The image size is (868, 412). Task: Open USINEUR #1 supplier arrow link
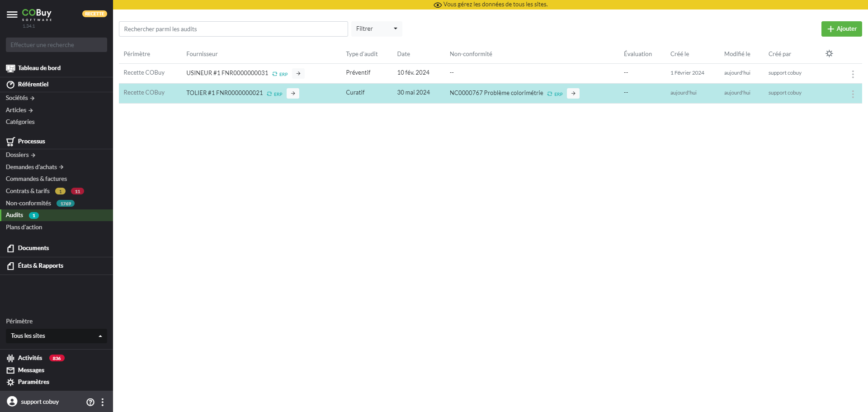point(298,73)
